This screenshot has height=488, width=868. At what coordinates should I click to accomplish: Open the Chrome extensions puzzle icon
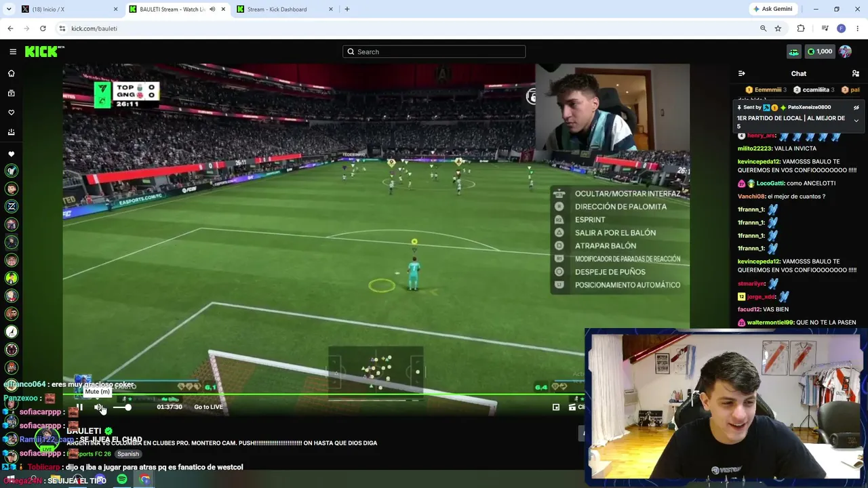[801, 28]
